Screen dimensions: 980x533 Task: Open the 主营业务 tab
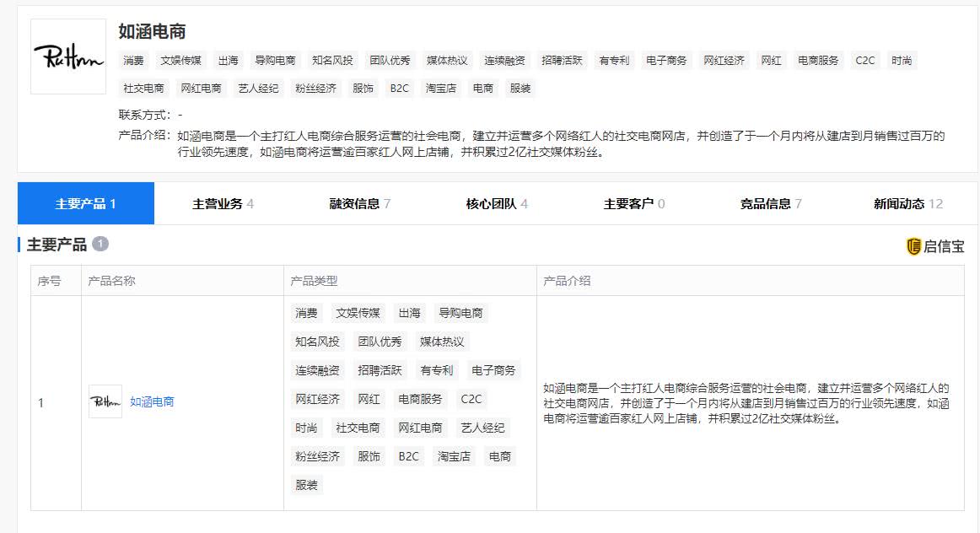tap(223, 204)
